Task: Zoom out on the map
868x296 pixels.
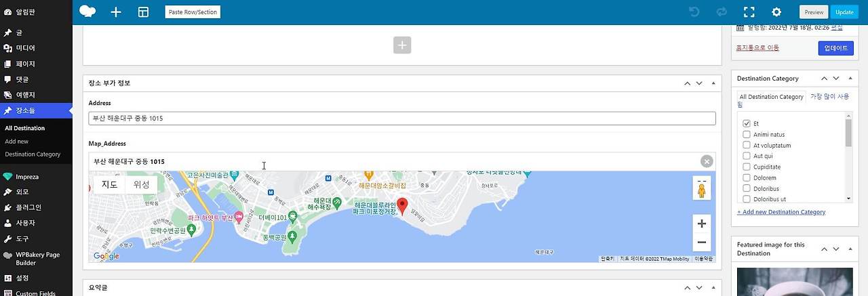Action: pos(702,242)
